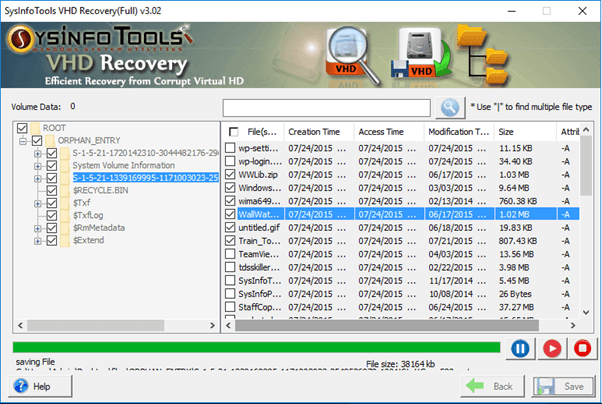Expand the selected S-1-5-21-1339169995 node
Image resolution: width=602 pixels, height=404 pixels.
[38, 179]
